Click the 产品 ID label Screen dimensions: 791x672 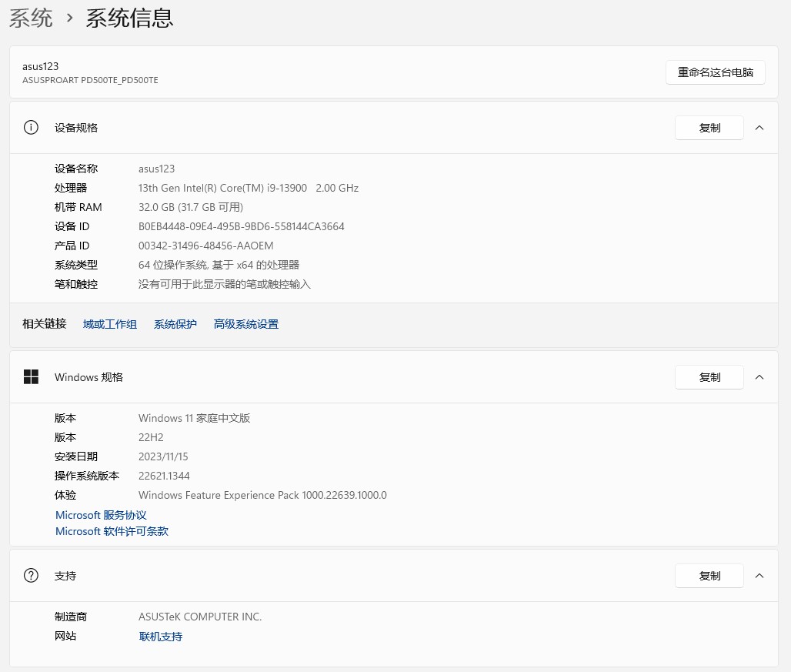72,246
